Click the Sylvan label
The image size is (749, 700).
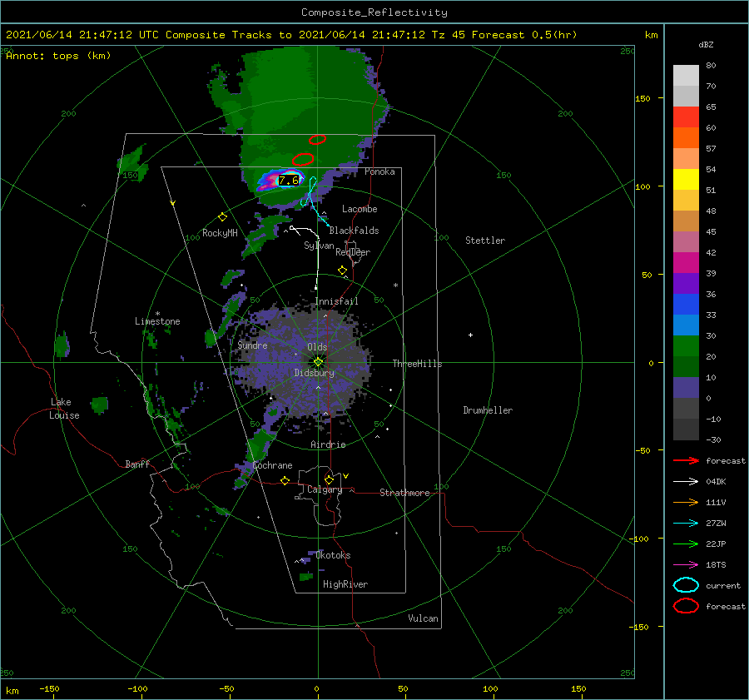point(319,246)
